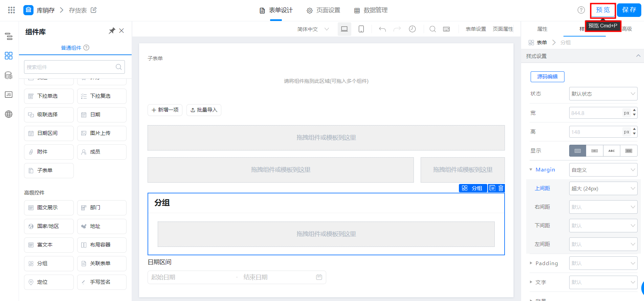Click the 预览 button

point(603,10)
